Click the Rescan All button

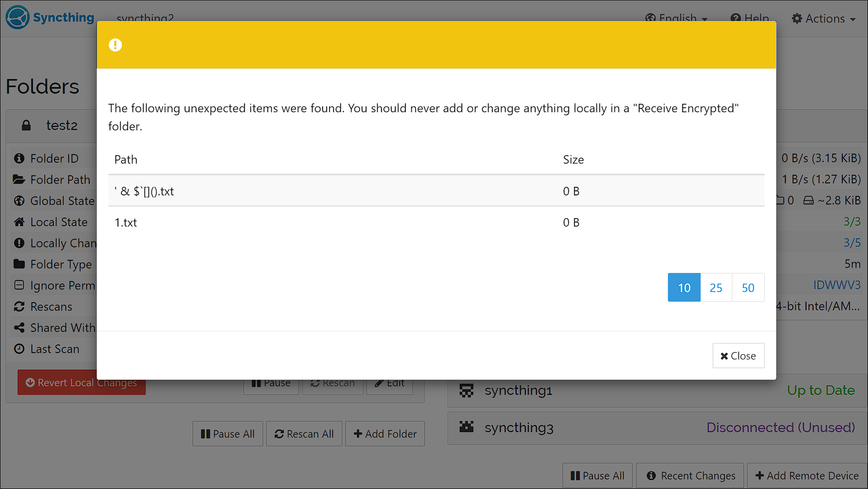point(304,434)
